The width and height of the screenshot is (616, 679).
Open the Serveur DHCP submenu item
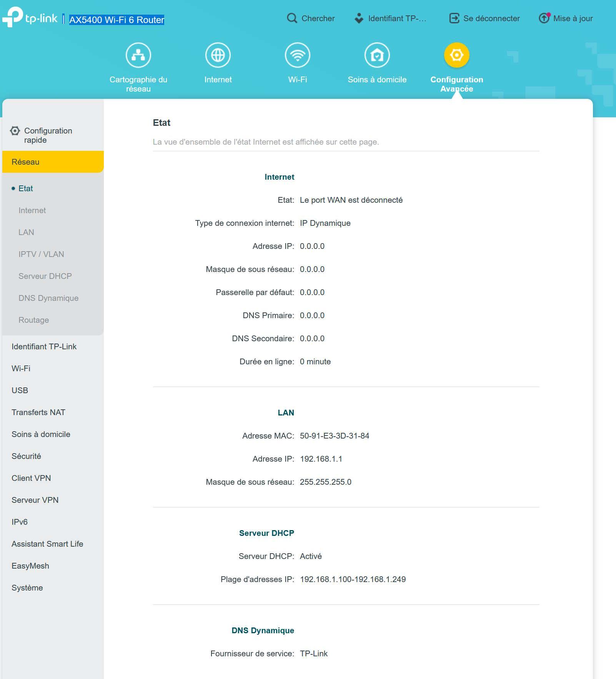click(x=45, y=276)
